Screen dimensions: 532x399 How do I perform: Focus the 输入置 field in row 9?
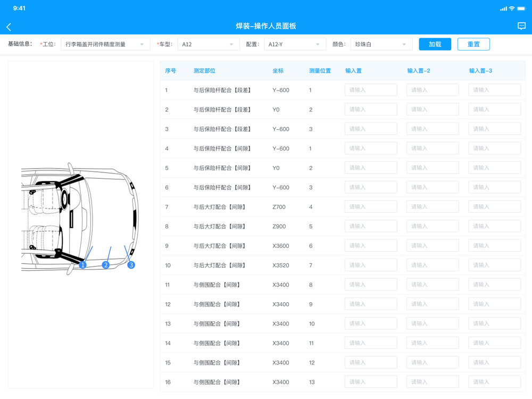(371, 246)
